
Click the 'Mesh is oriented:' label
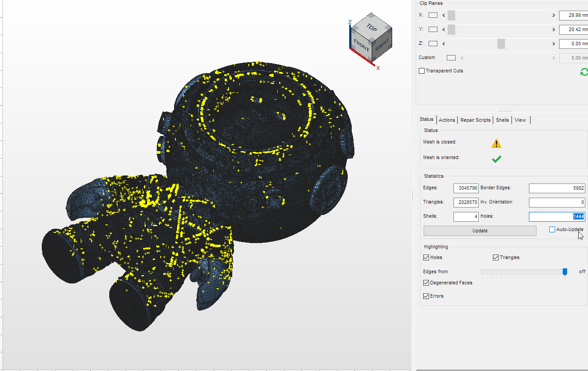coord(441,157)
